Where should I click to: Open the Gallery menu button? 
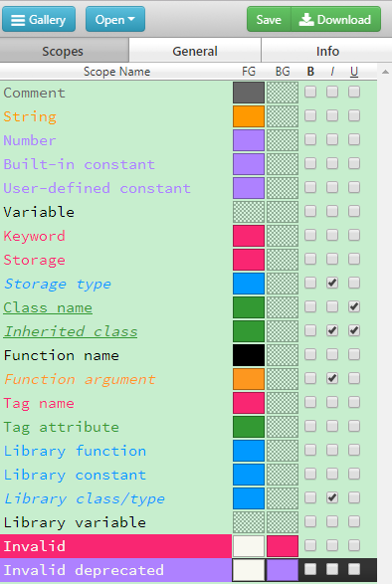click(39, 19)
